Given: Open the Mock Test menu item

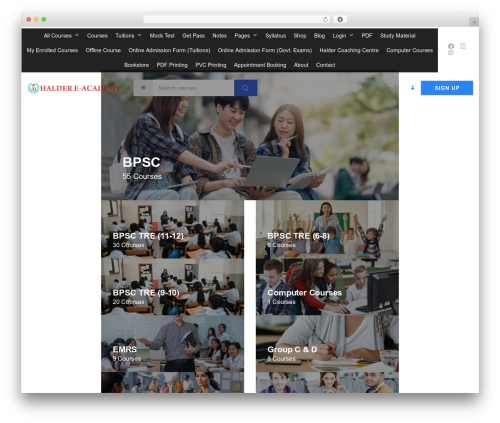Looking at the screenshot, I should (x=162, y=36).
